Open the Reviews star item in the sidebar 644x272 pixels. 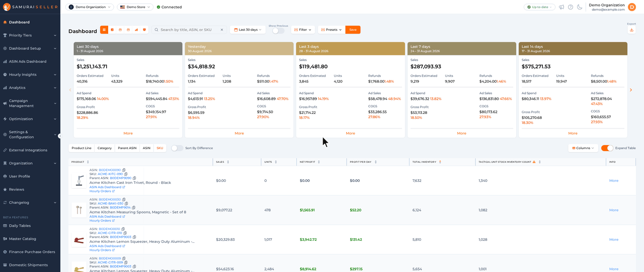point(30,189)
